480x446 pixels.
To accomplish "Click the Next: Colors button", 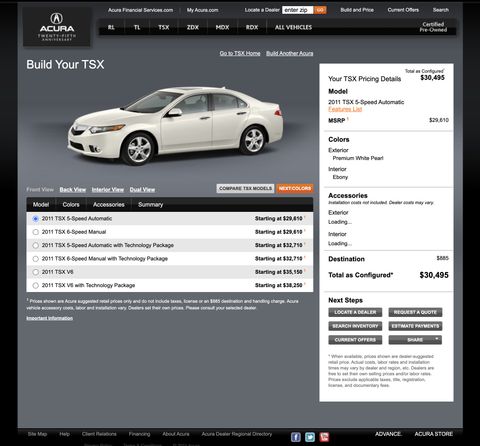I will [295, 189].
